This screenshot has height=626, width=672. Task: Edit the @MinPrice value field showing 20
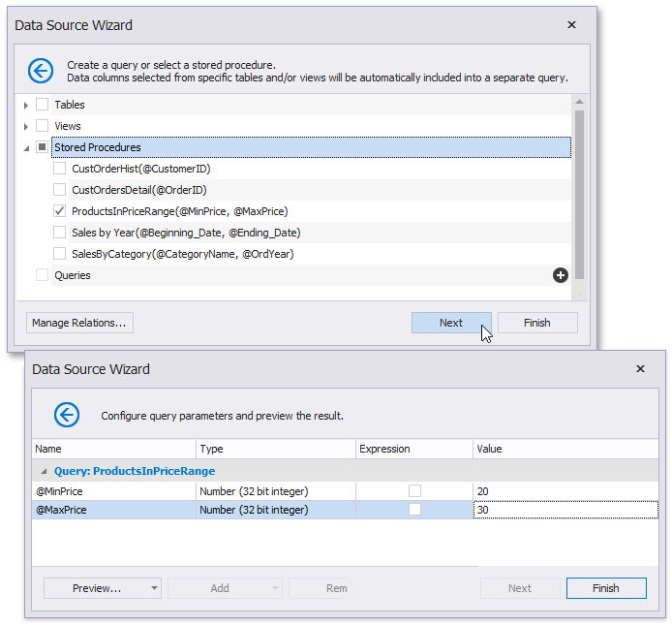(565, 491)
